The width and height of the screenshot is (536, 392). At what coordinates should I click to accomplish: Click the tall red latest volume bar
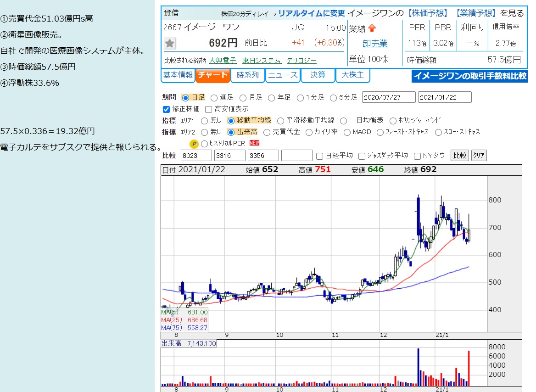click(469, 369)
